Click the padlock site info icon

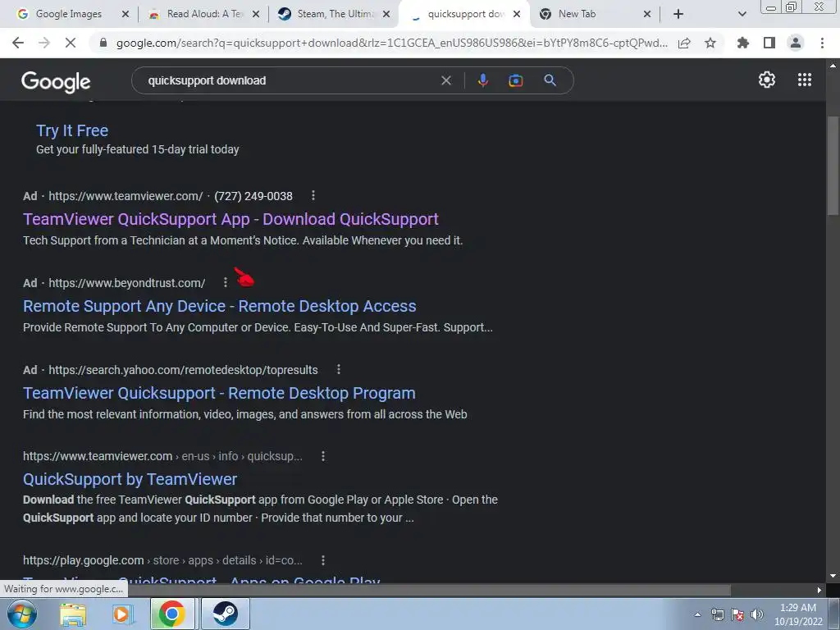103,43
